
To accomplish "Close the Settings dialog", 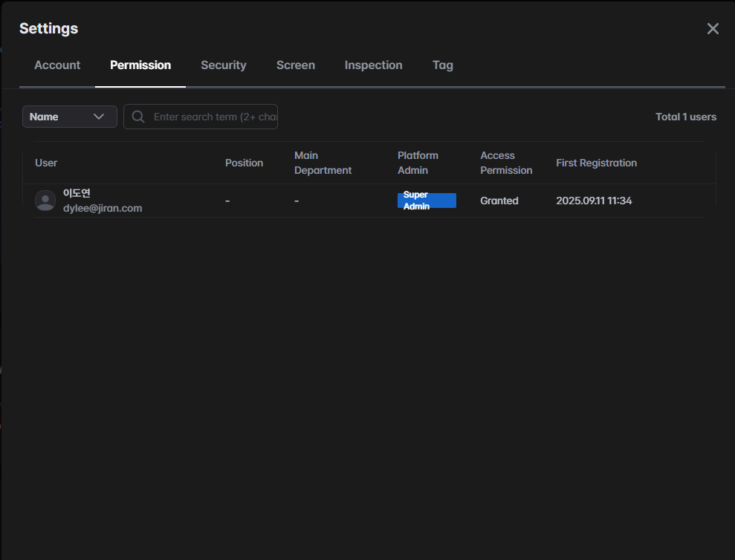I will point(713,29).
